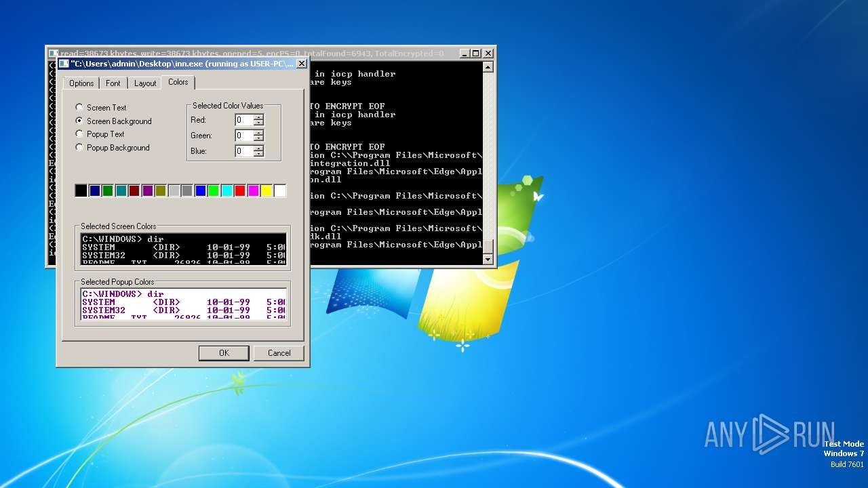Click the Selected Screen Colors preview
The image size is (868, 488).
tap(184, 249)
